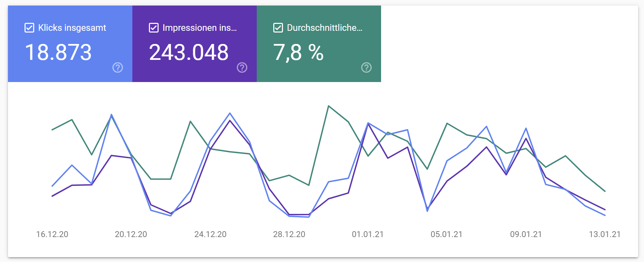Click the 28.12.20 date axis label
The height and width of the screenshot is (262, 644).
tap(289, 234)
